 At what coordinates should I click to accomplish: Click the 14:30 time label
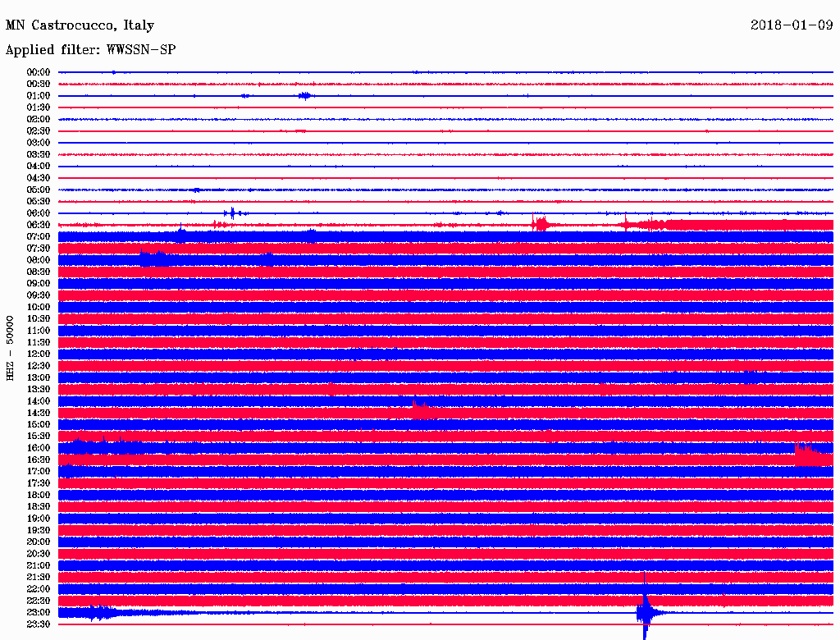pyautogui.click(x=38, y=413)
